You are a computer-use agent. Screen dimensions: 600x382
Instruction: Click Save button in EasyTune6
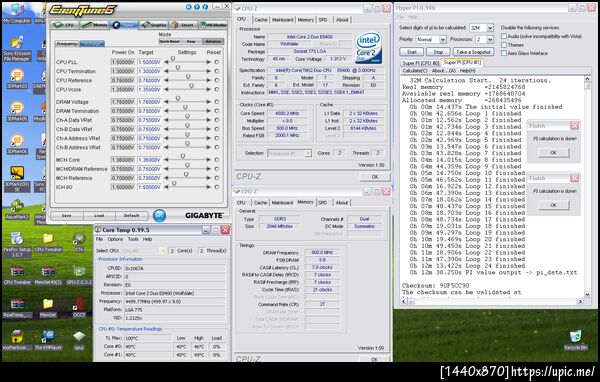click(x=67, y=215)
